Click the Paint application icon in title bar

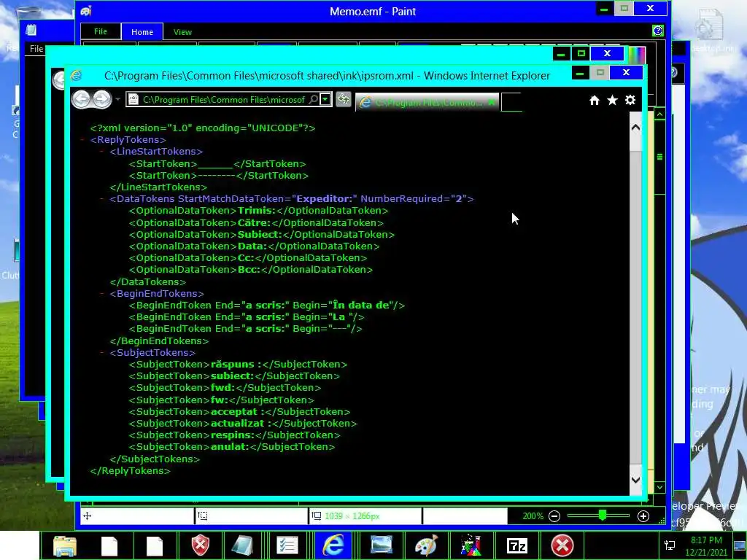(86, 11)
